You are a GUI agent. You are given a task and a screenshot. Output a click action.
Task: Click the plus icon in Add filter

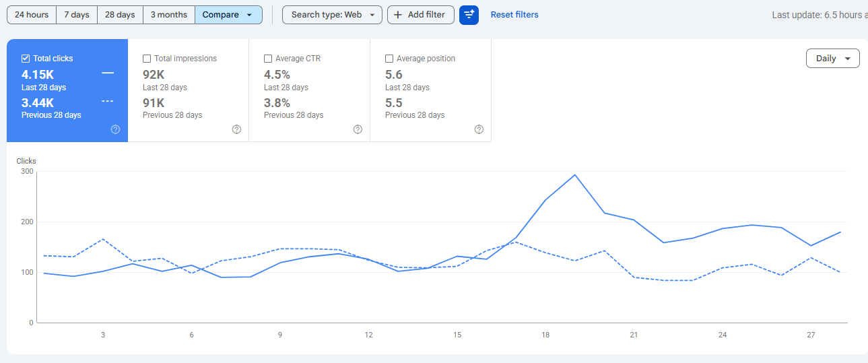(398, 15)
